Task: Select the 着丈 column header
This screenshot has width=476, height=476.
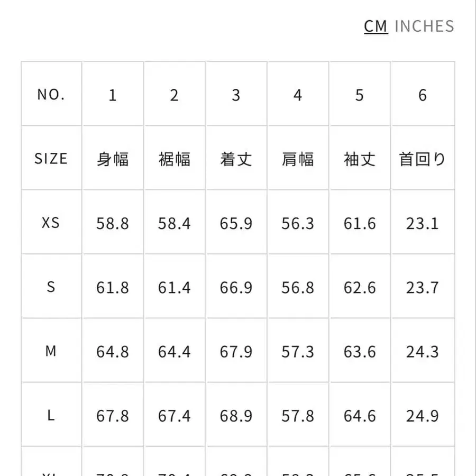Action: pyautogui.click(x=236, y=159)
